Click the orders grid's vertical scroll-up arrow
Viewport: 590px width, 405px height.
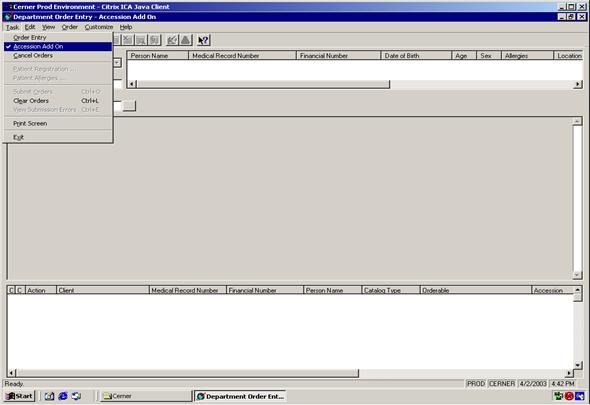click(578, 290)
